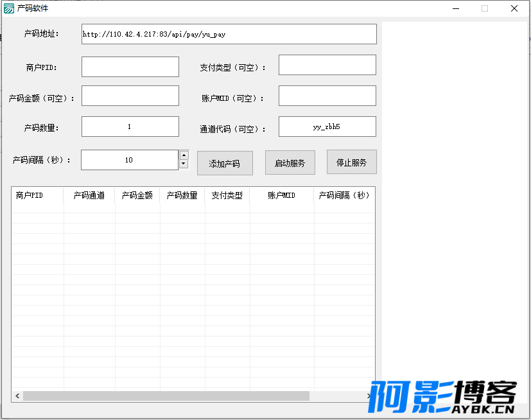The image size is (531, 420).
Task: Click the 账户MID column header
Action: [282, 195]
